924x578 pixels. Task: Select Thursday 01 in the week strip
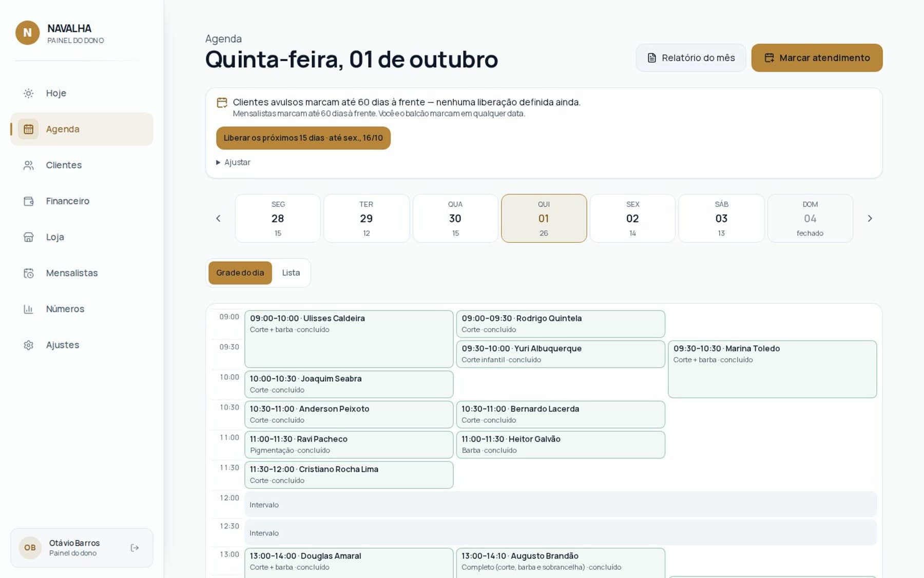coord(544,218)
